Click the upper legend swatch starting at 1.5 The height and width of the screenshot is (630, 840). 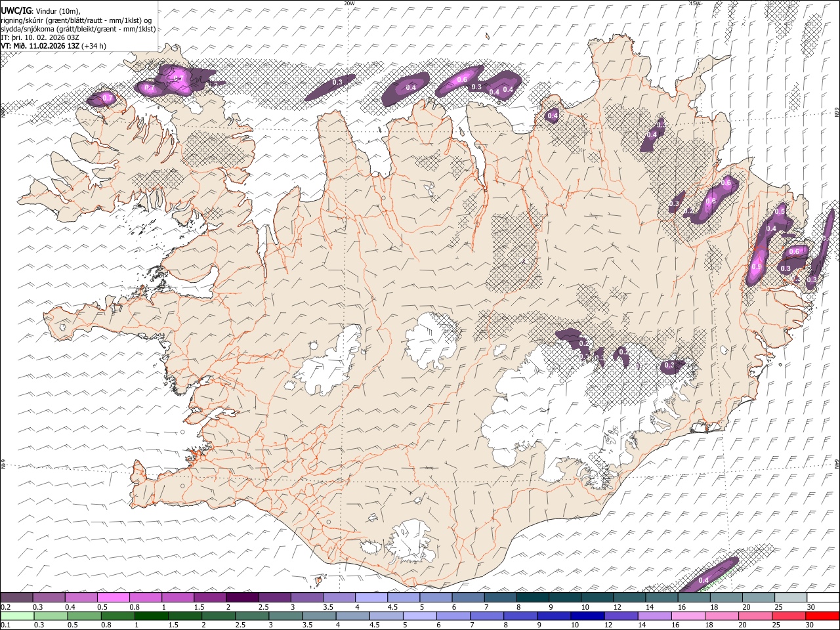tap(209, 597)
